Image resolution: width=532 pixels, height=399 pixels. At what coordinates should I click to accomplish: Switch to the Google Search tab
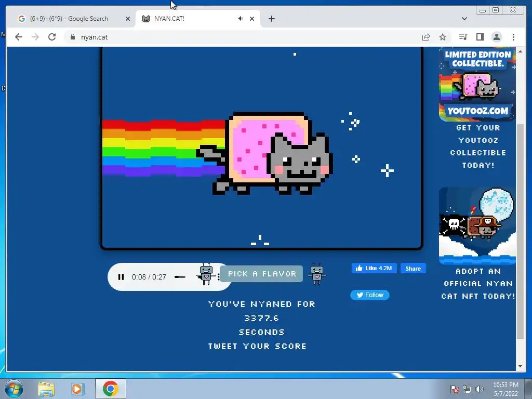(x=69, y=19)
